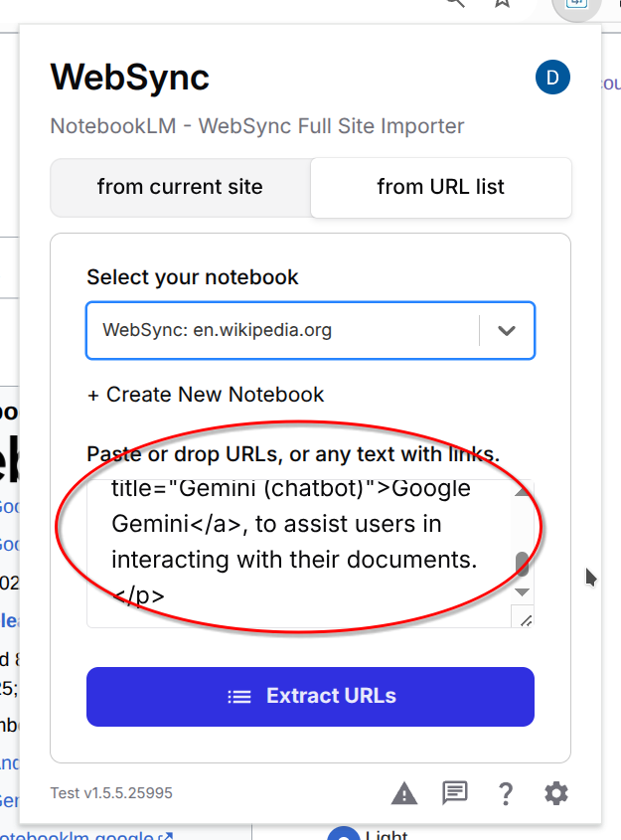Click the Test v1.5.5.25995 version label
Viewport: 621px width, 840px height.
(x=110, y=792)
